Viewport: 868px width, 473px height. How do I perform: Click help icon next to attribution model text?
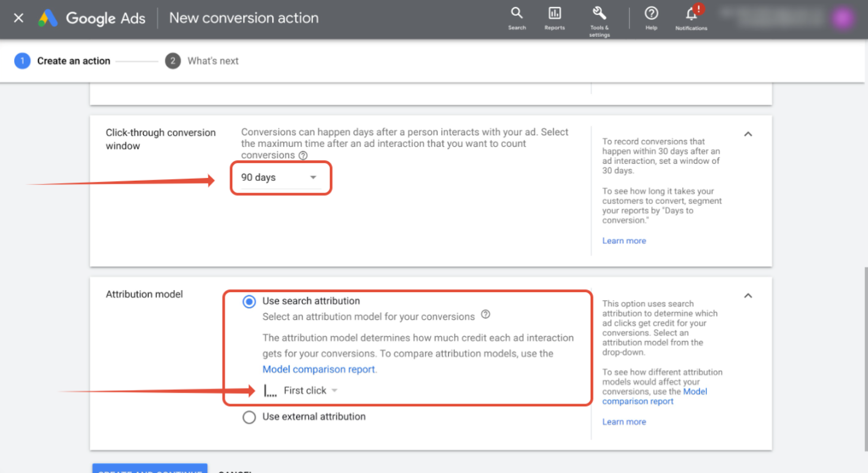tap(486, 314)
